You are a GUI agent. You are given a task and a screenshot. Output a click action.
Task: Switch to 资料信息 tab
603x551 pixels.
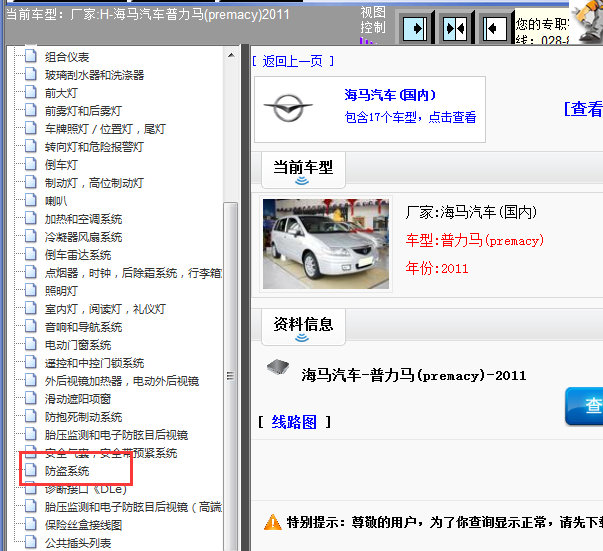point(303,327)
